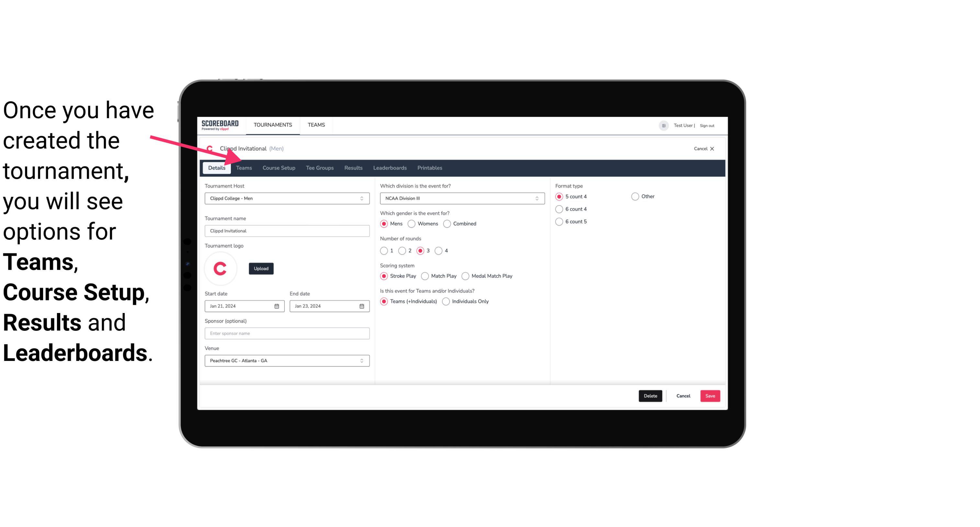The image size is (980, 527).
Task: Select Womens gender radio button
Action: [x=411, y=223]
